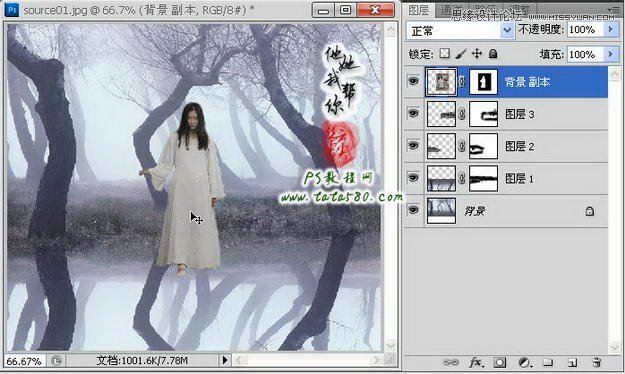The image size is (625, 374).
Task: Click status bar icon next to zoom value
Action: click(x=57, y=361)
